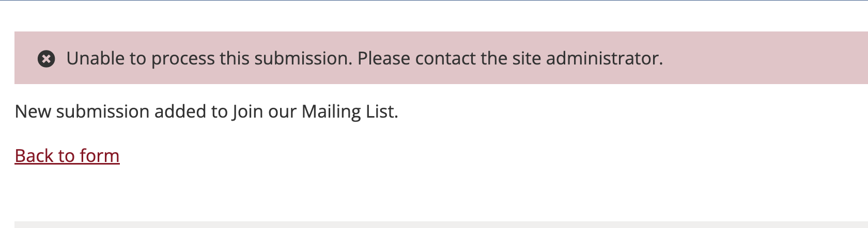
Task: Follow the Back to form link
Action: [x=67, y=156]
